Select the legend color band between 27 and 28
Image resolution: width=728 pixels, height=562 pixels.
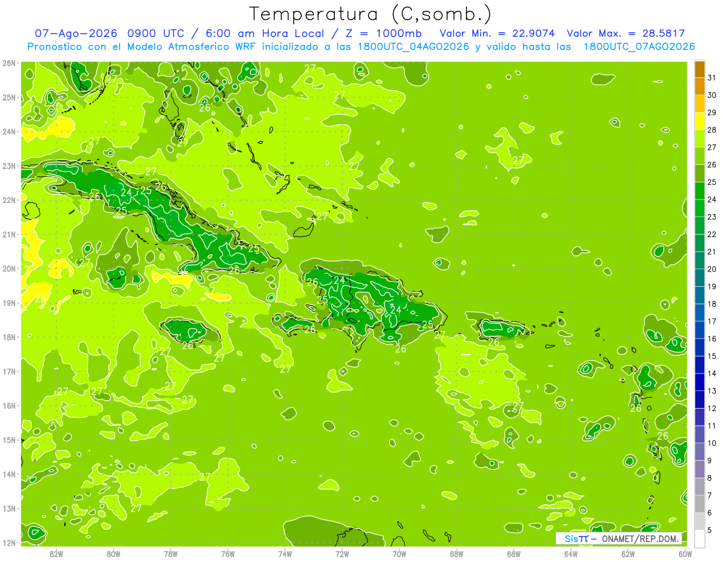pyautogui.click(x=699, y=138)
